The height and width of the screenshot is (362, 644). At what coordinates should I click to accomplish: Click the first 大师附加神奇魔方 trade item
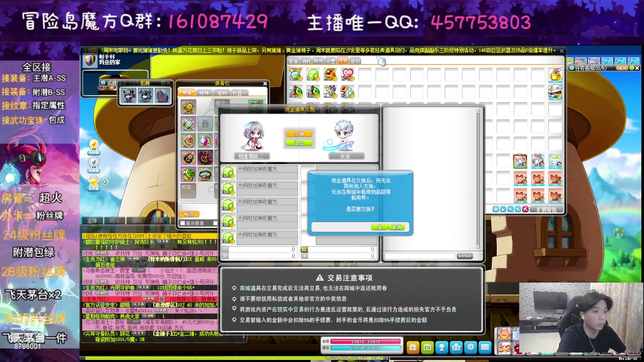[x=260, y=172]
